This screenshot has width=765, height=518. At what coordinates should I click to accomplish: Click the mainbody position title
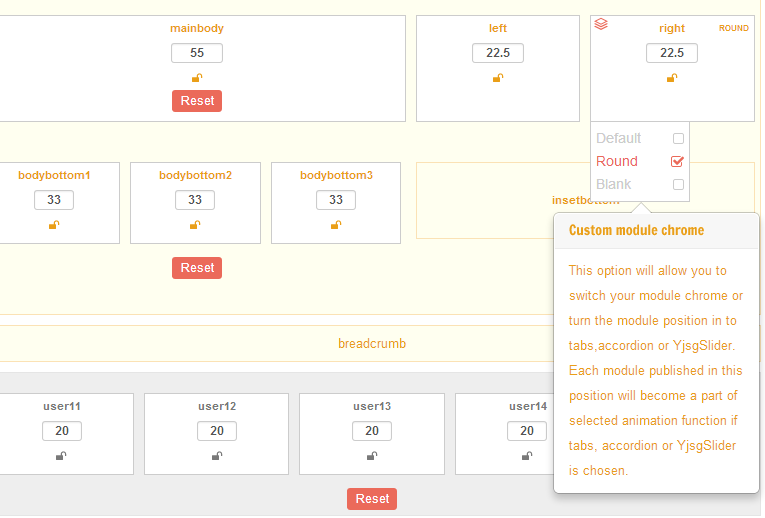pyautogui.click(x=197, y=28)
